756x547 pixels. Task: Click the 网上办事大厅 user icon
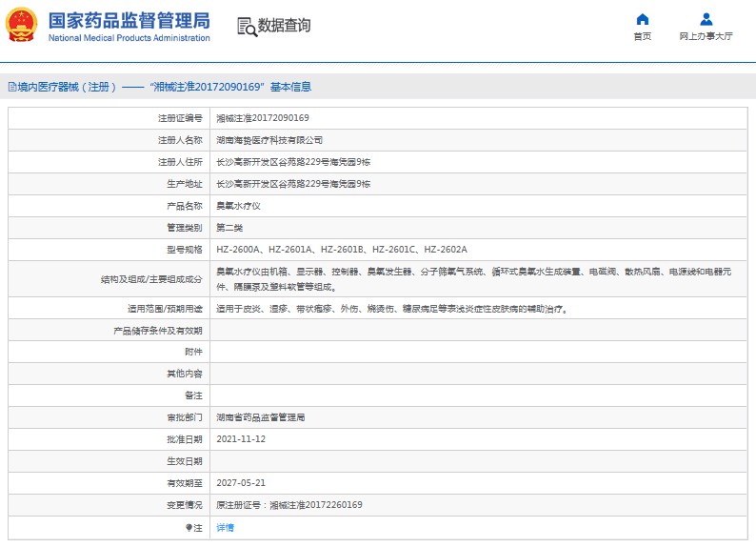coord(706,19)
